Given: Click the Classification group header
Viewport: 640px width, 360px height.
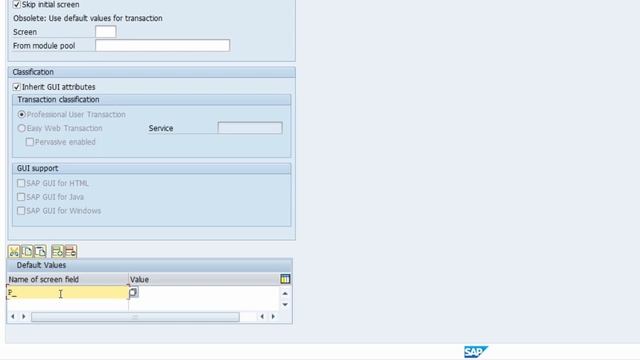Looking at the screenshot, I should click(x=33, y=72).
